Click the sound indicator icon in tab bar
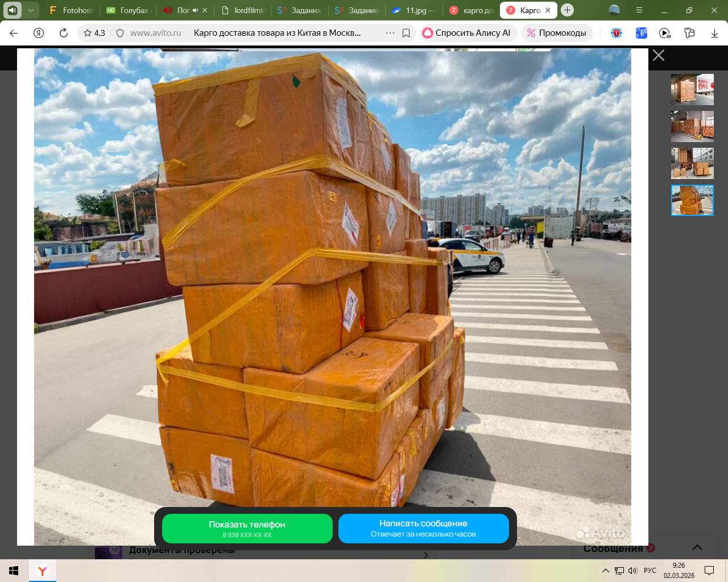 pos(13,10)
